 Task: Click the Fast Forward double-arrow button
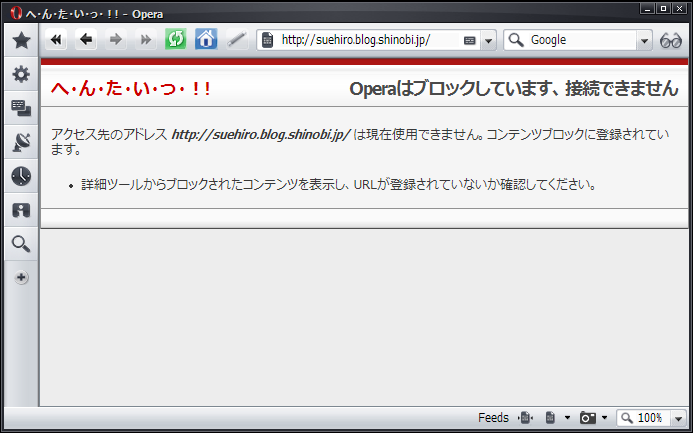[146, 40]
